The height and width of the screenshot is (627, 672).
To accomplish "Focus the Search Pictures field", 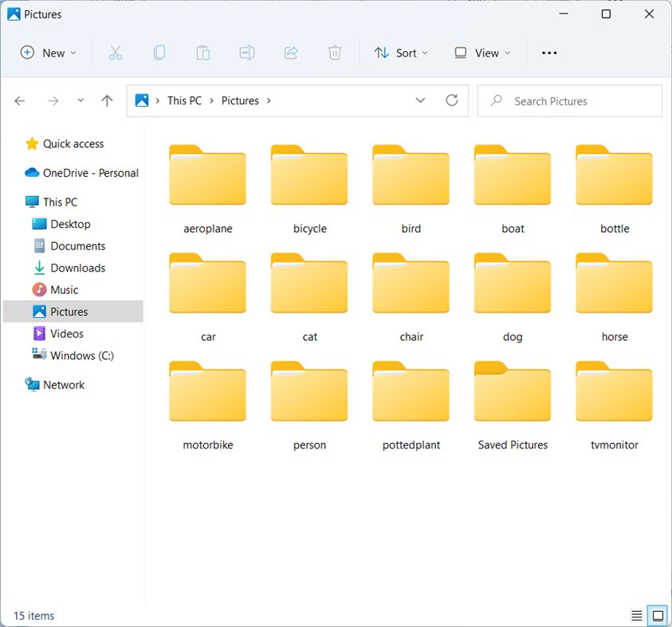I will (x=570, y=100).
